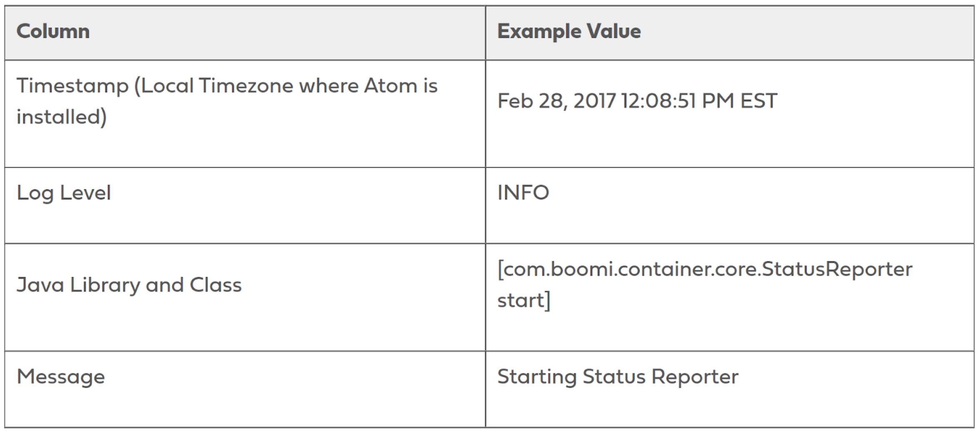Click the word "start]" under the class name
Image resolution: width=980 pixels, height=433 pixels.
pos(524,300)
